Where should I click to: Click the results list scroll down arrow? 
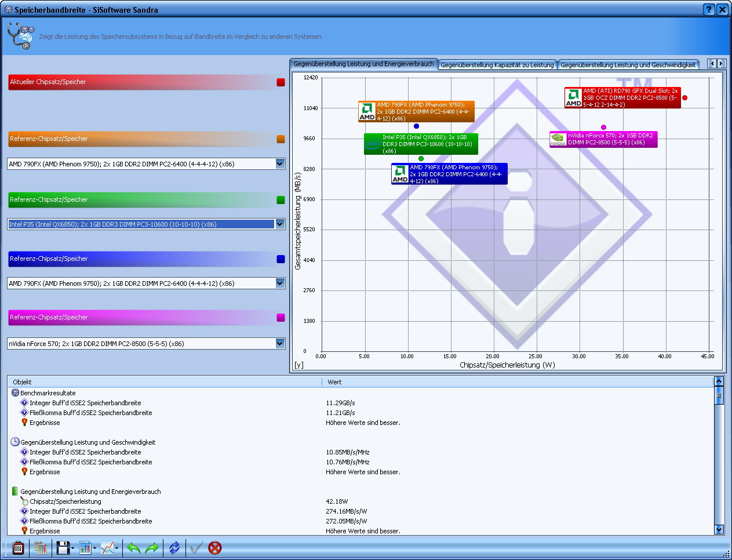pos(719,529)
